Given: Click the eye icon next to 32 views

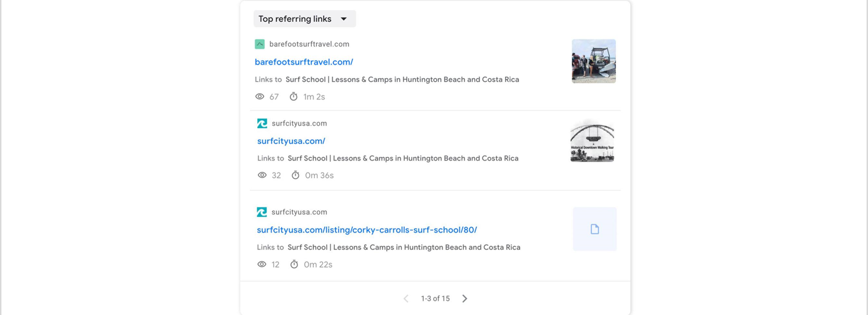Looking at the screenshot, I should (262, 176).
